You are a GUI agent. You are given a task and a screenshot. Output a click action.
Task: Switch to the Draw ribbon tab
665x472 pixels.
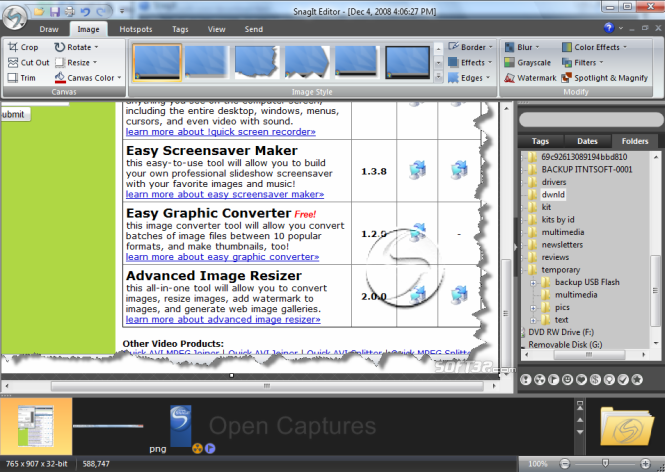click(x=49, y=29)
